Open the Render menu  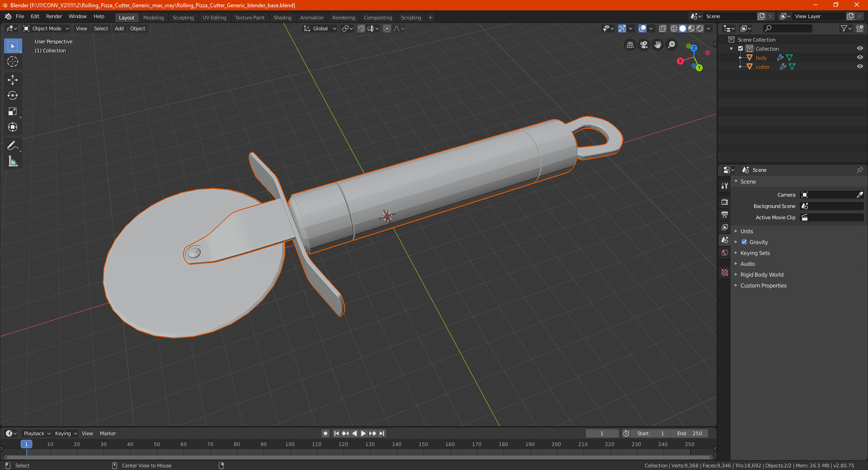54,16
